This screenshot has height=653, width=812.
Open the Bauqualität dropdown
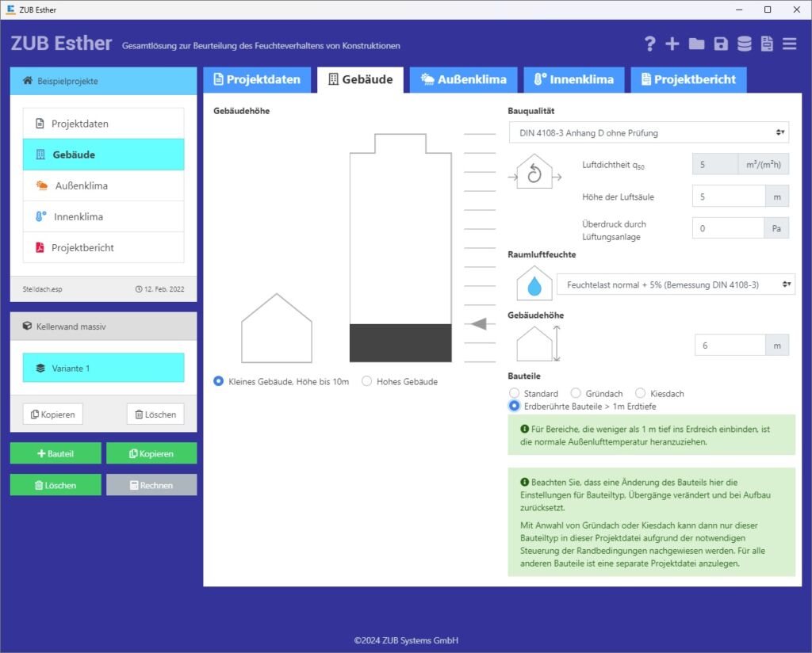649,133
